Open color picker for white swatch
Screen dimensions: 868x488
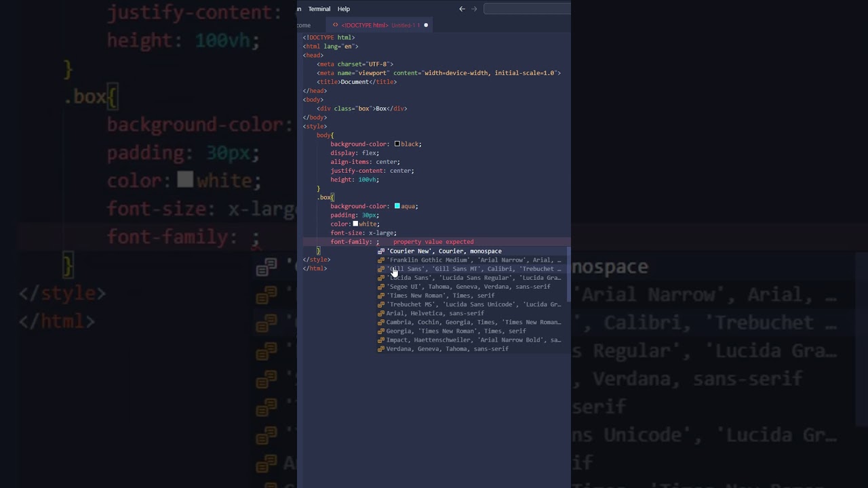(355, 224)
